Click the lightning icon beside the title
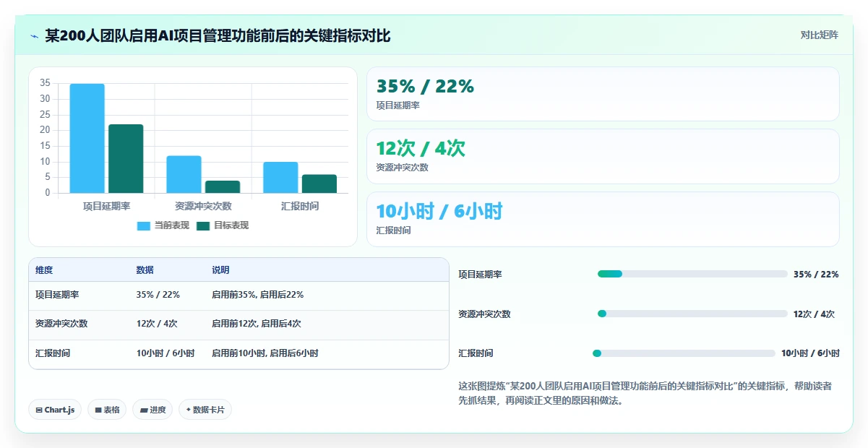Image resolution: width=868 pixels, height=448 pixels. [x=34, y=35]
